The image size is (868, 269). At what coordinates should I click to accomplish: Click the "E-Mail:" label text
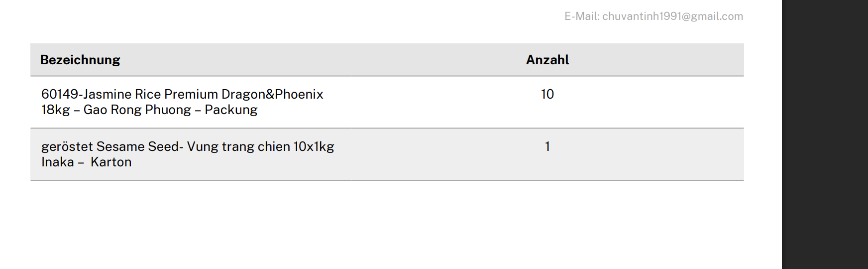click(582, 16)
